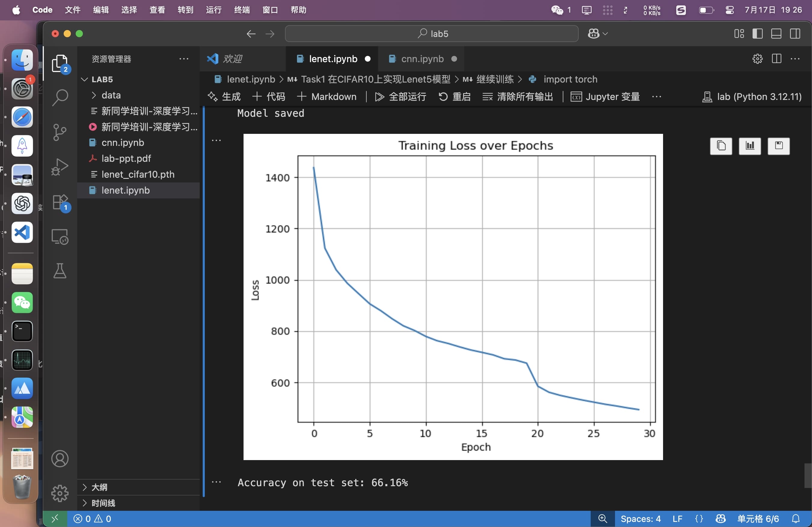Expand the 大纲 outline section
This screenshot has height=527, width=812.
point(99,487)
